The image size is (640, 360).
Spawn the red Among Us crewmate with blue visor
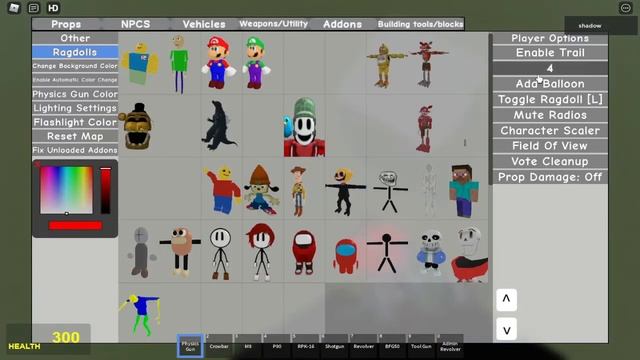click(346, 256)
